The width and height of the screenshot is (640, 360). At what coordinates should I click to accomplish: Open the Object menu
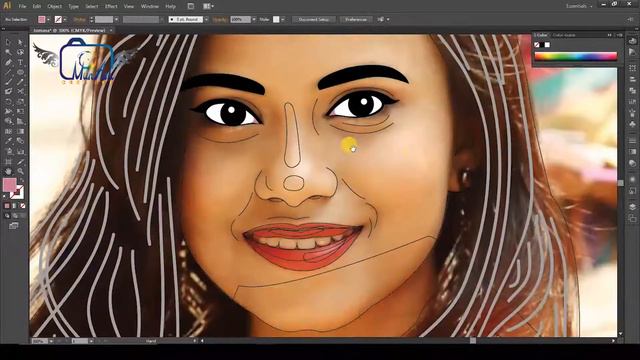pos(54,6)
